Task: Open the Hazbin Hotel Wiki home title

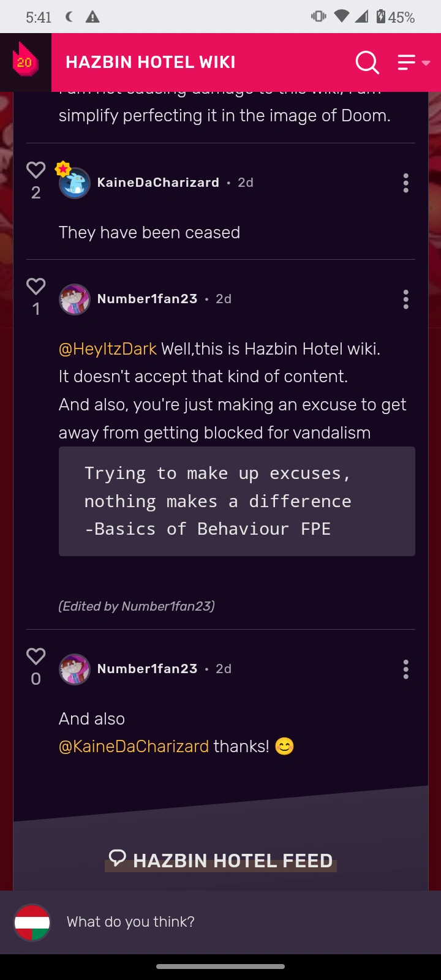Action: coord(150,62)
